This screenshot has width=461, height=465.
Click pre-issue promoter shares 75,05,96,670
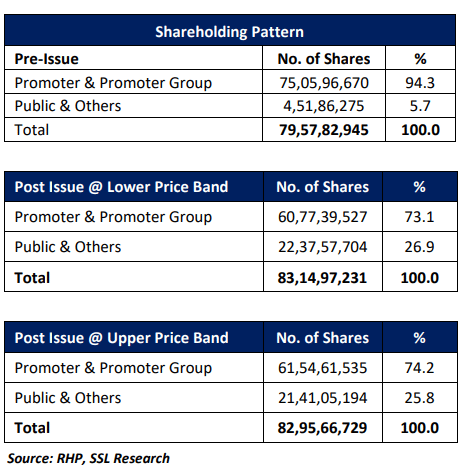click(324, 83)
